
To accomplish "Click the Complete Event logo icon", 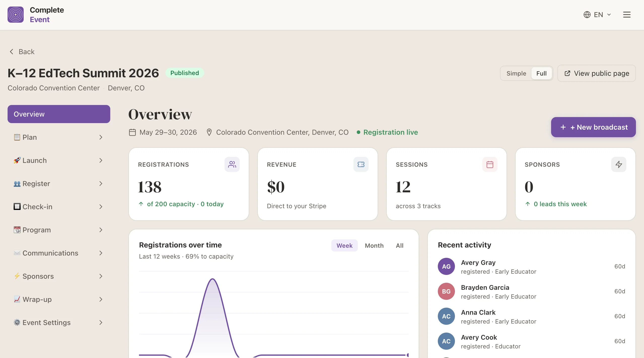I will 16,15.
